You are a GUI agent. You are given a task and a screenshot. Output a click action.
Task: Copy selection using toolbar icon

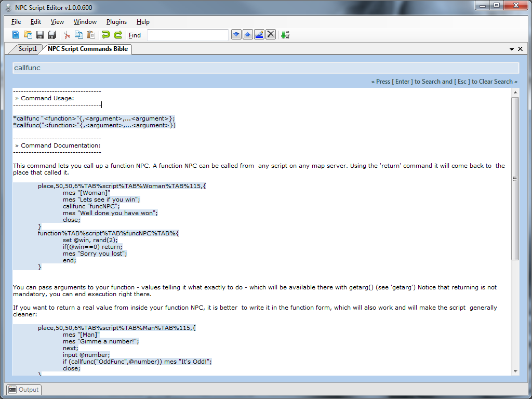79,35
